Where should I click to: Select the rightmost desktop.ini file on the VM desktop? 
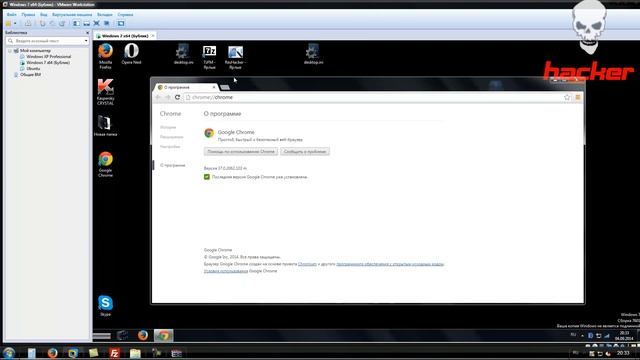(x=313, y=54)
